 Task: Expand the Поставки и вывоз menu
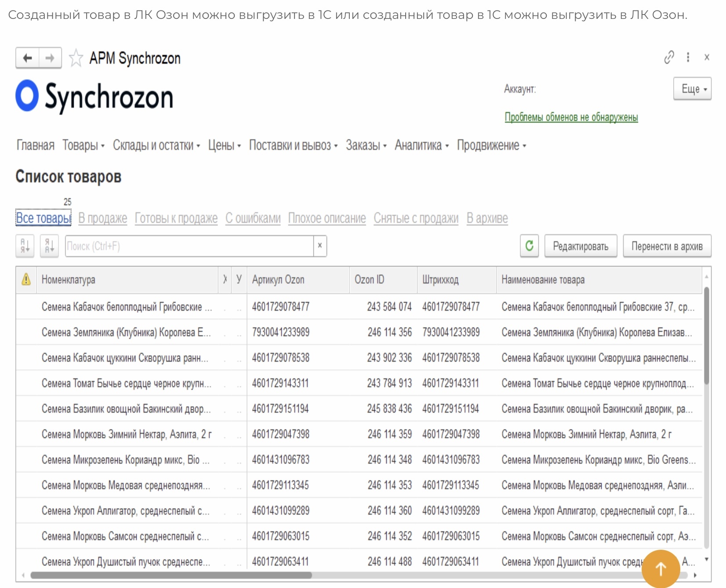[293, 145]
